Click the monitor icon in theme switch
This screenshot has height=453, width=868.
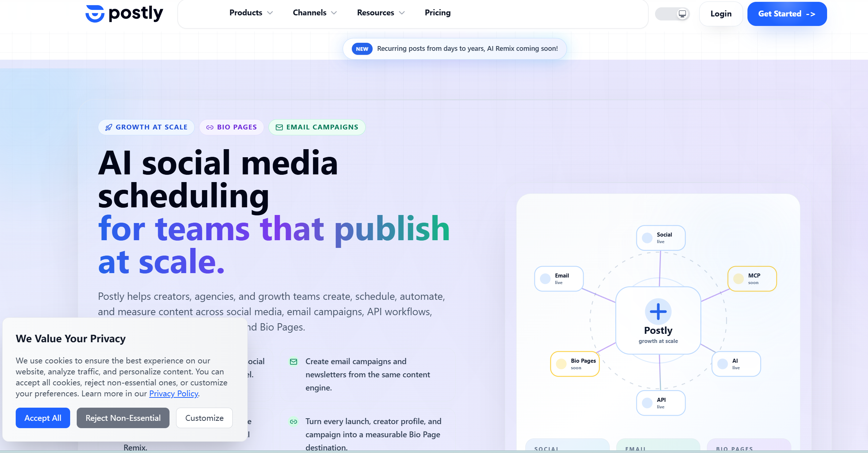pos(682,14)
